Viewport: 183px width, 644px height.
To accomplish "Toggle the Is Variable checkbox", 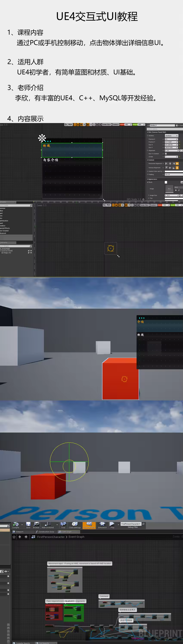I will coord(177,125).
